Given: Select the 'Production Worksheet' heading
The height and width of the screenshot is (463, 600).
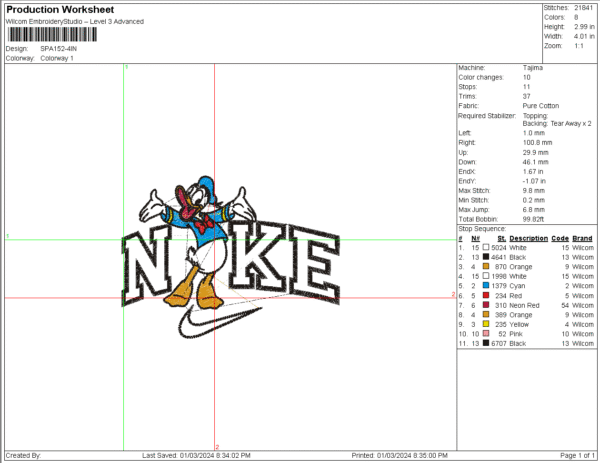Looking at the screenshot, I should [x=60, y=10].
